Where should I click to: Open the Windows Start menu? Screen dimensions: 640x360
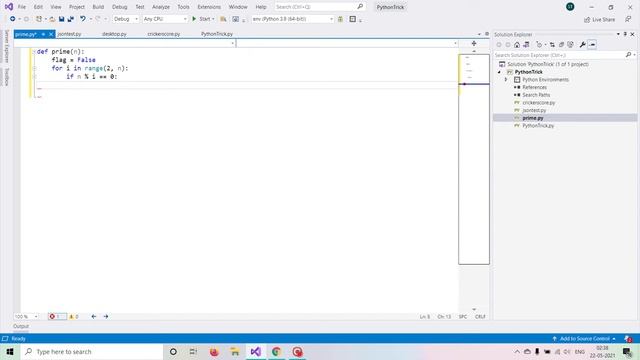click(x=10, y=351)
